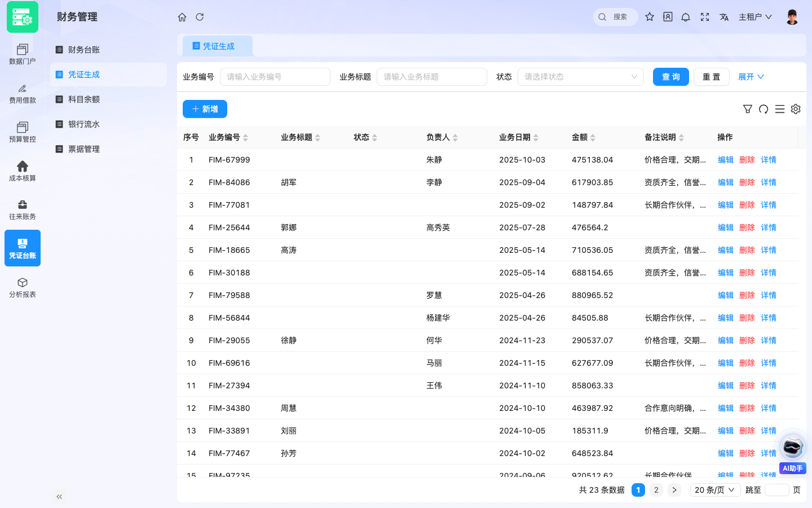Image resolution: width=812 pixels, height=508 pixels.
Task: Click the 业务编号 input field
Action: 275,77
